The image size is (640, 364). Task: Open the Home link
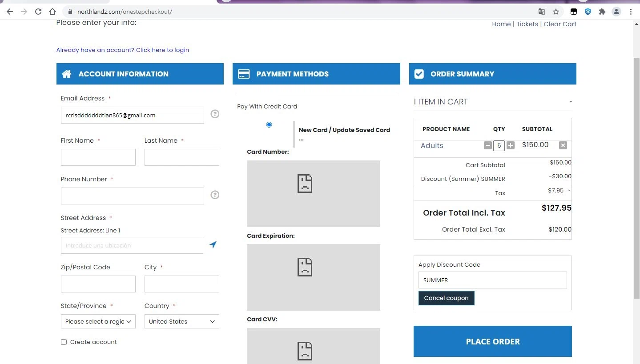click(x=501, y=24)
